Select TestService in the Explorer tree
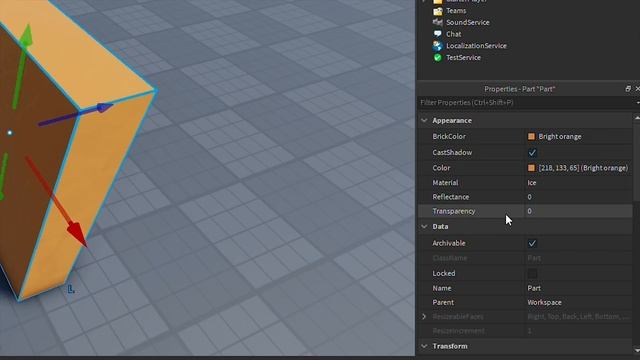The height and width of the screenshot is (360, 640). click(463, 58)
